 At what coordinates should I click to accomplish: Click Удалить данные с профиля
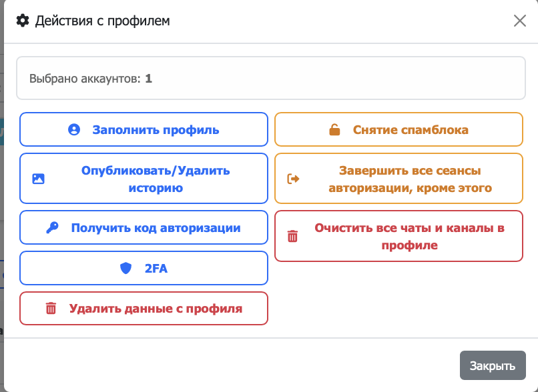(144, 308)
